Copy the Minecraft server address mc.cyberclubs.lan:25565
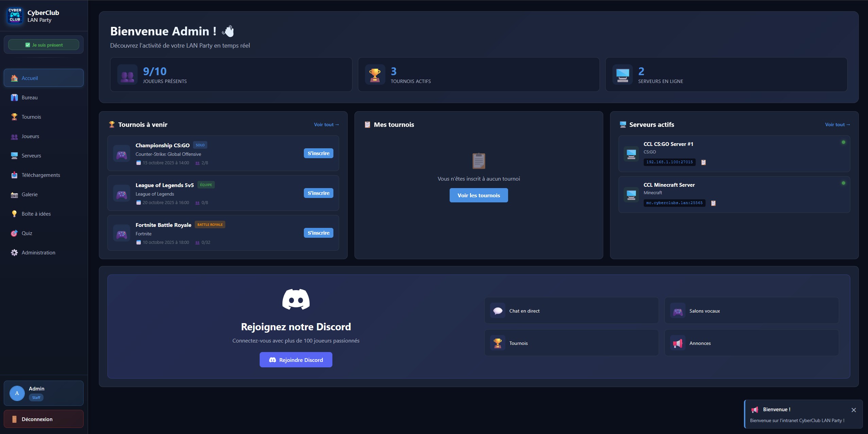The image size is (868, 434). coord(713,203)
